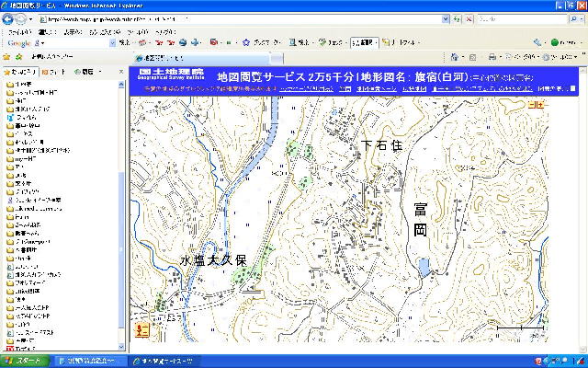The width and height of the screenshot is (588, 368).
Task: Click the Google Toolbar spell check icon
Action: (x=322, y=42)
